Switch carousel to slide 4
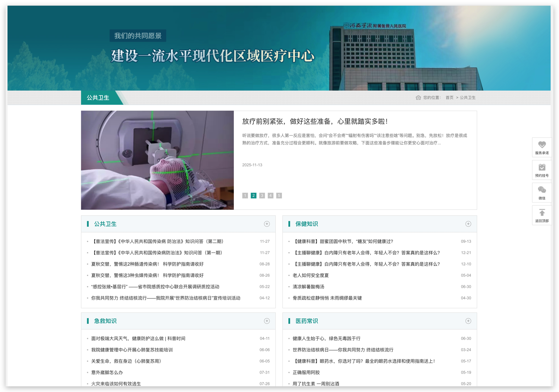Image resolution: width=559 pixels, height=392 pixels. click(270, 195)
